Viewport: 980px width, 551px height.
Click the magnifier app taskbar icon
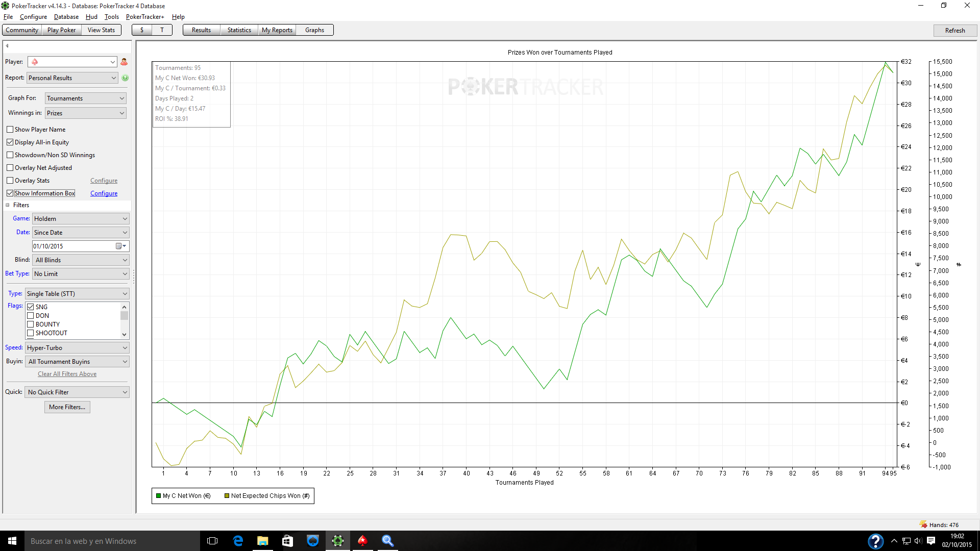tap(388, 541)
